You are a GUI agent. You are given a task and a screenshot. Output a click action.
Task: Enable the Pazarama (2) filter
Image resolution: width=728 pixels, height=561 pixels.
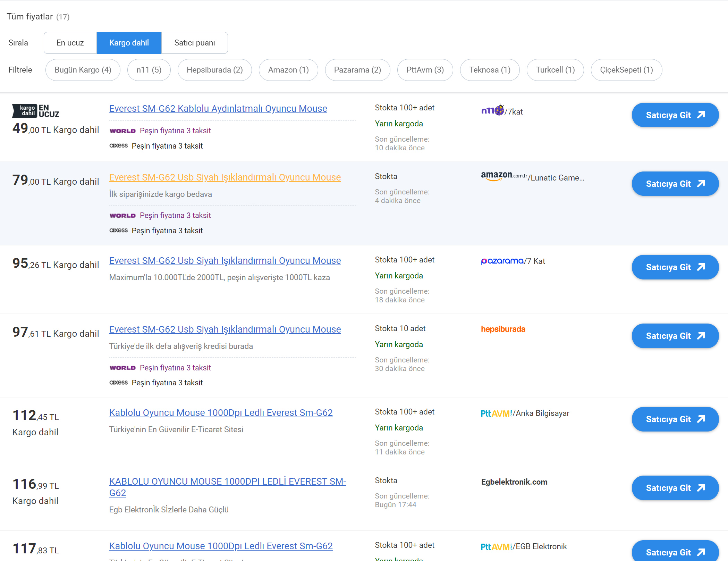(x=357, y=70)
